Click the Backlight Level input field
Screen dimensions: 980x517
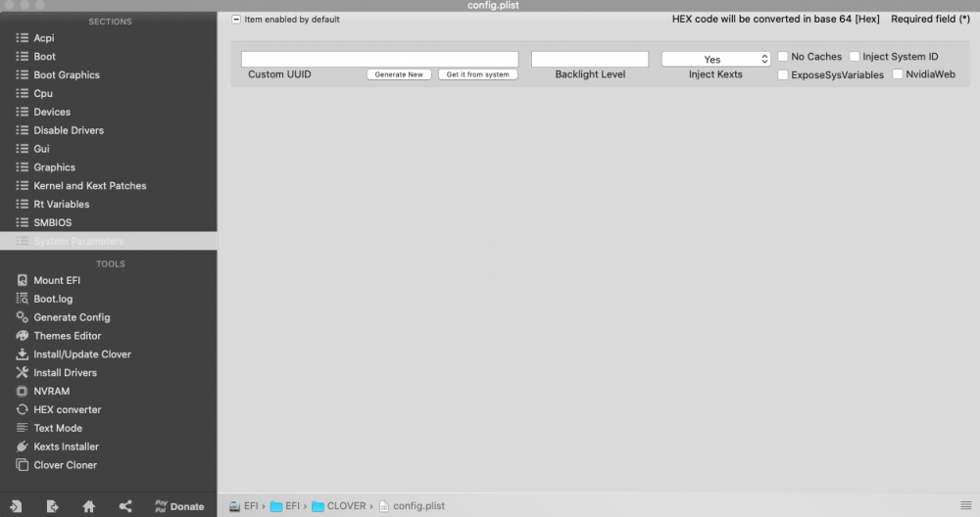click(590, 59)
